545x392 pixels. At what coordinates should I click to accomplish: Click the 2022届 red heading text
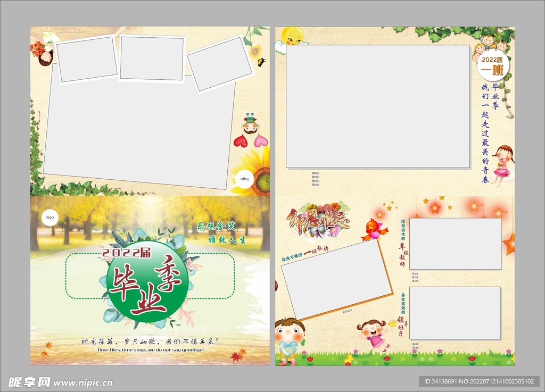[127, 253]
